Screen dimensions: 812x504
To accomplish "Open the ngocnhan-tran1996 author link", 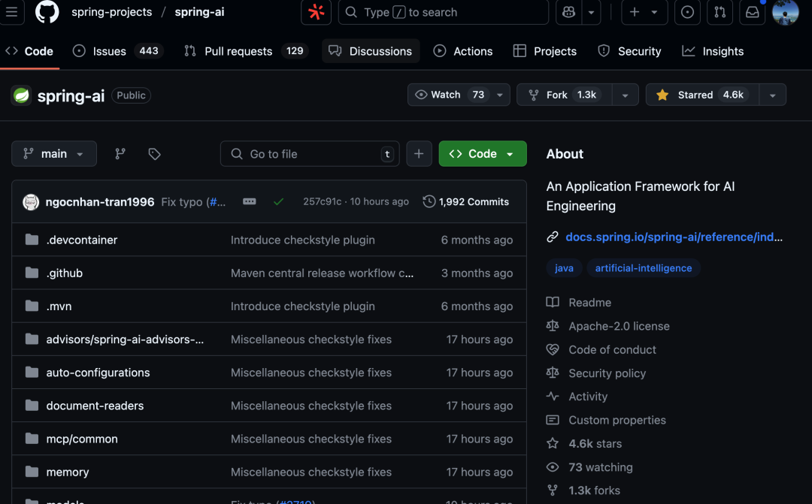I will point(100,202).
